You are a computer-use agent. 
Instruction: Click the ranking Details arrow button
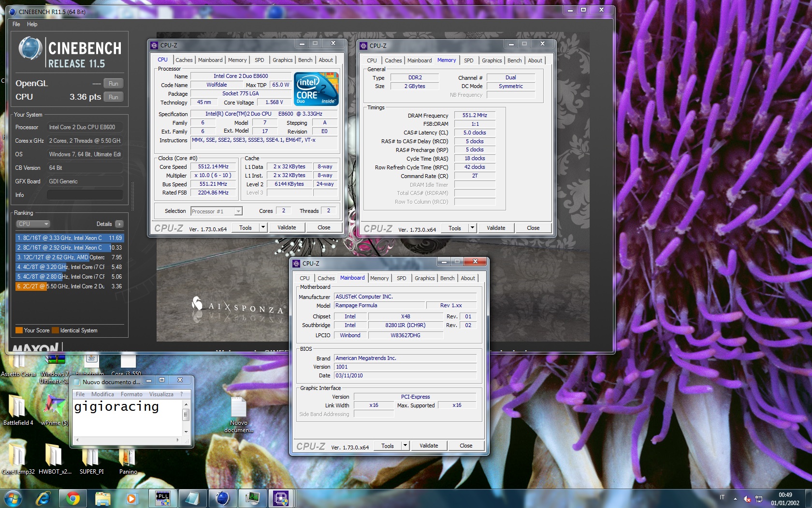pyautogui.click(x=119, y=224)
